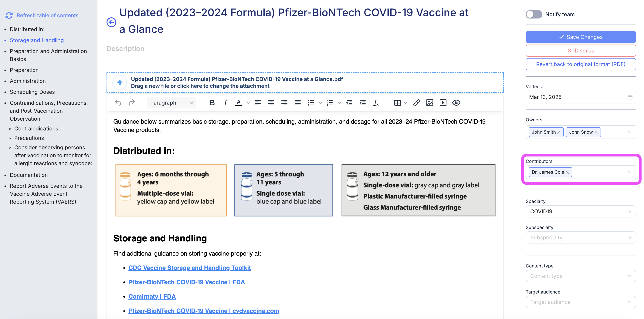Toggle the preview eye icon

click(x=456, y=103)
